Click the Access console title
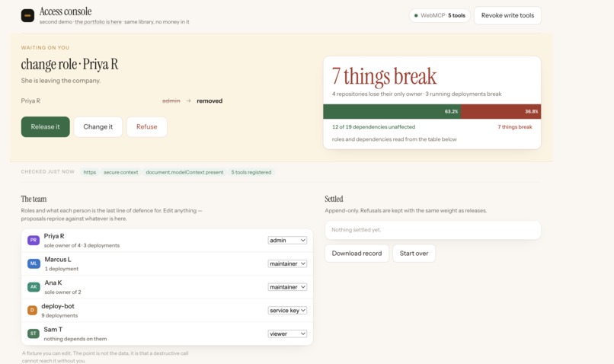 (66, 11)
